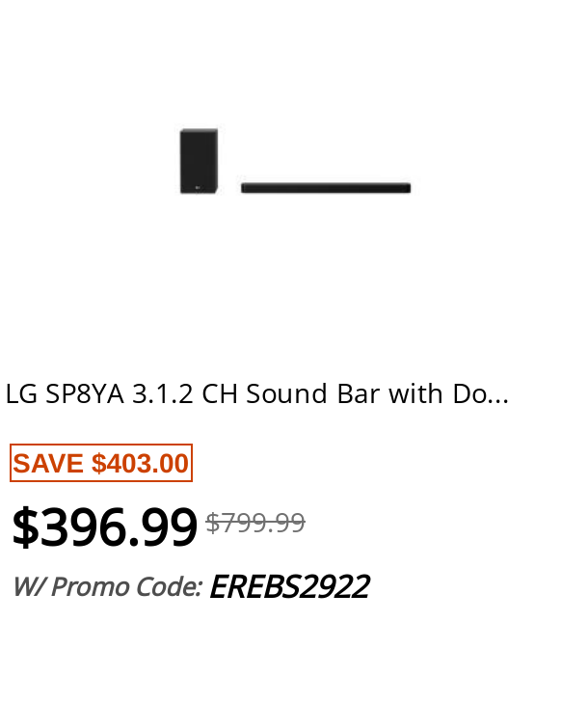Click the small LG logo on subwoofer

[198, 188]
